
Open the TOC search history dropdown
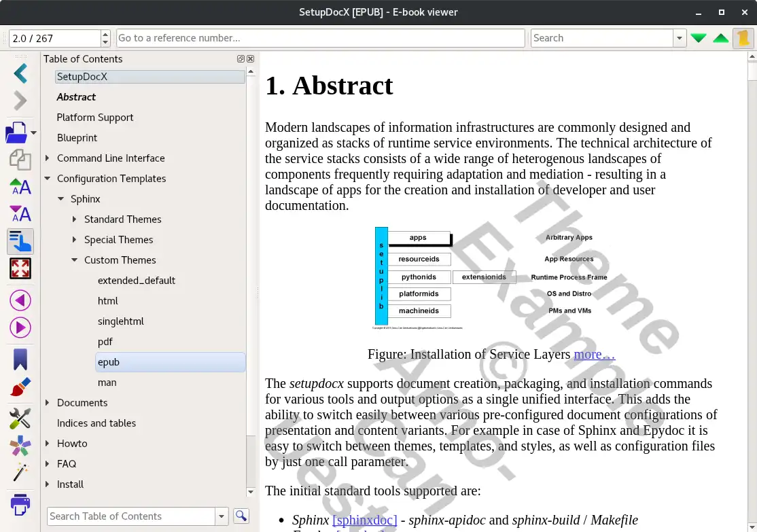tap(222, 516)
